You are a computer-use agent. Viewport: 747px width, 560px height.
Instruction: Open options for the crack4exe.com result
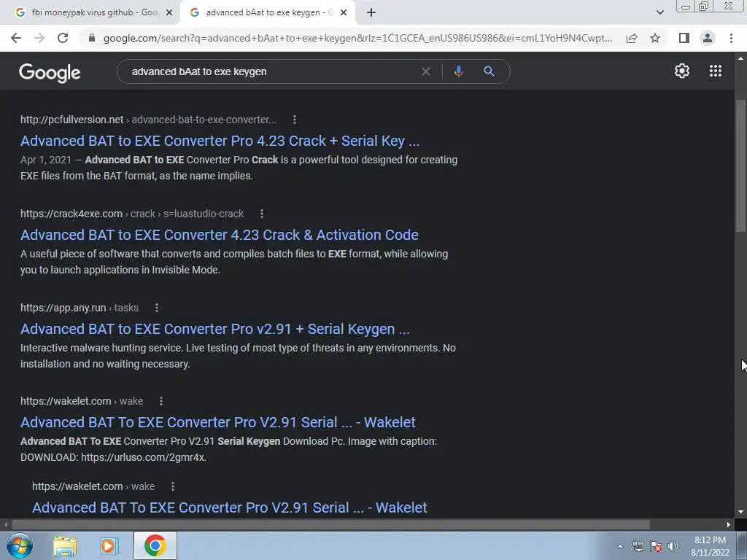click(262, 214)
